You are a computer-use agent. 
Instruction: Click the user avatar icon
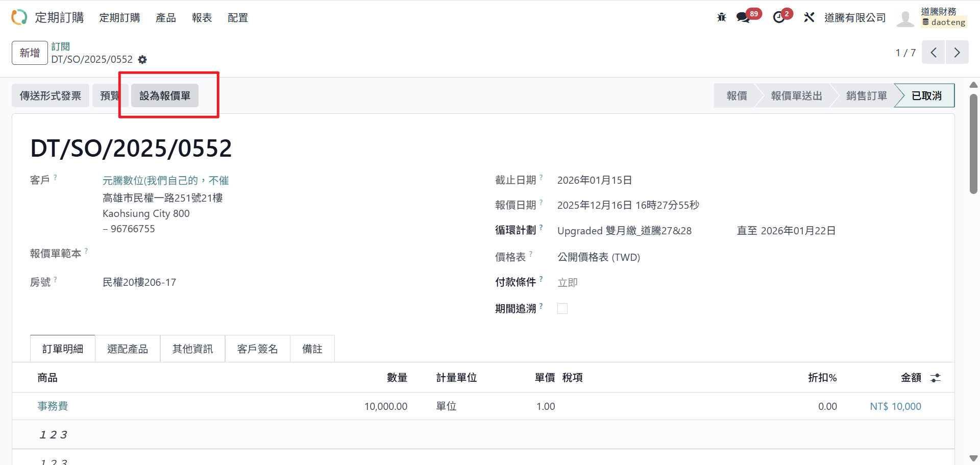click(x=905, y=18)
